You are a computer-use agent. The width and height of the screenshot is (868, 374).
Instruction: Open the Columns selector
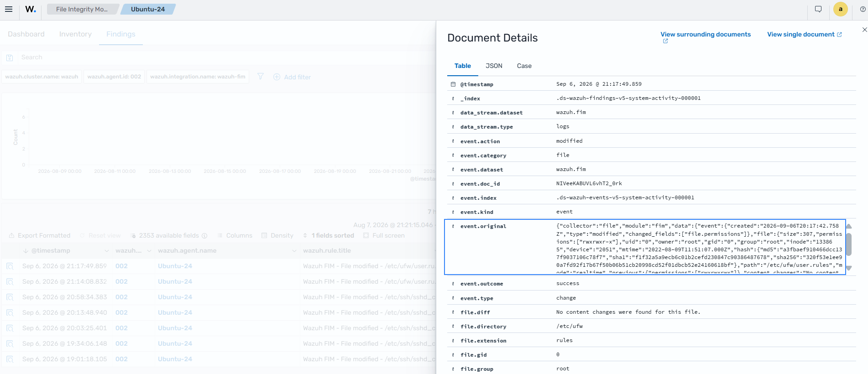click(235, 235)
